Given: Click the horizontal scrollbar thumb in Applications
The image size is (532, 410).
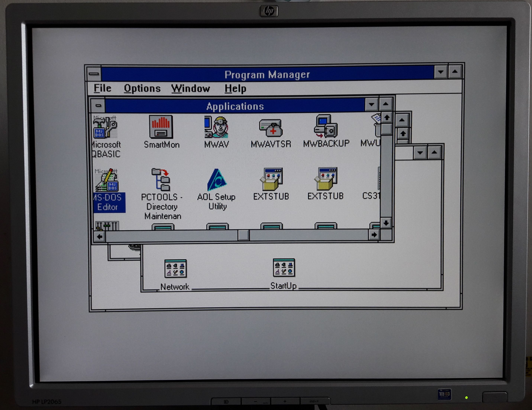Looking at the screenshot, I should tap(243, 235).
